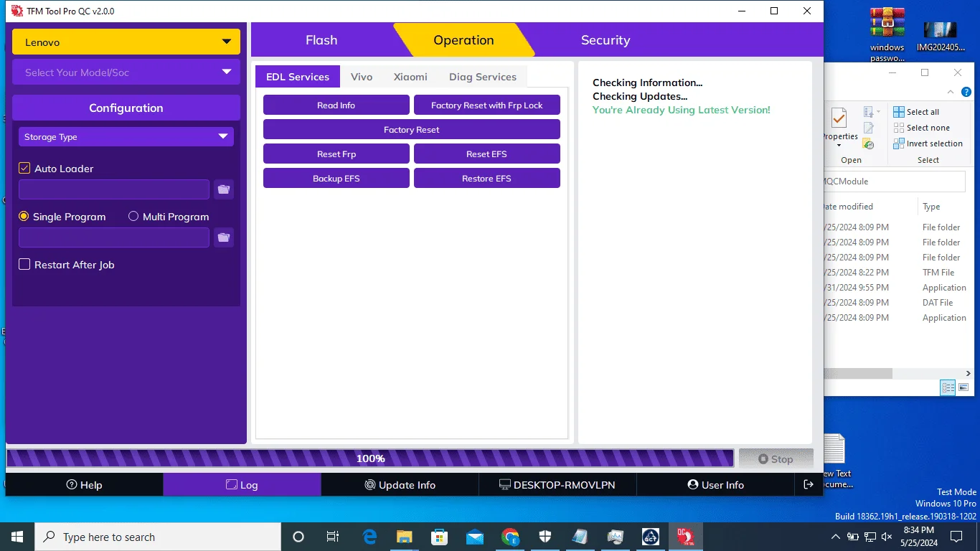Open folder icon for program file path
Image resolution: width=980 pixels, height=551 pixels.
[224, 237]
